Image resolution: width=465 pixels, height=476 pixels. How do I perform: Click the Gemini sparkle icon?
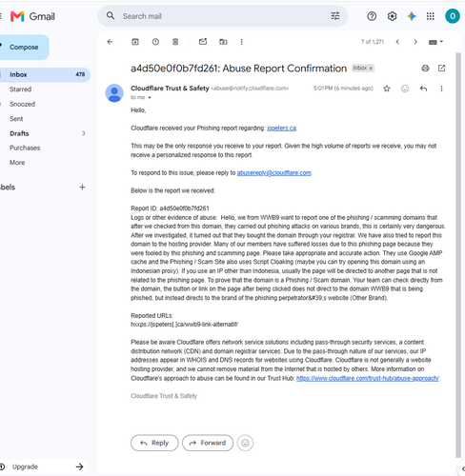[412, 16]
